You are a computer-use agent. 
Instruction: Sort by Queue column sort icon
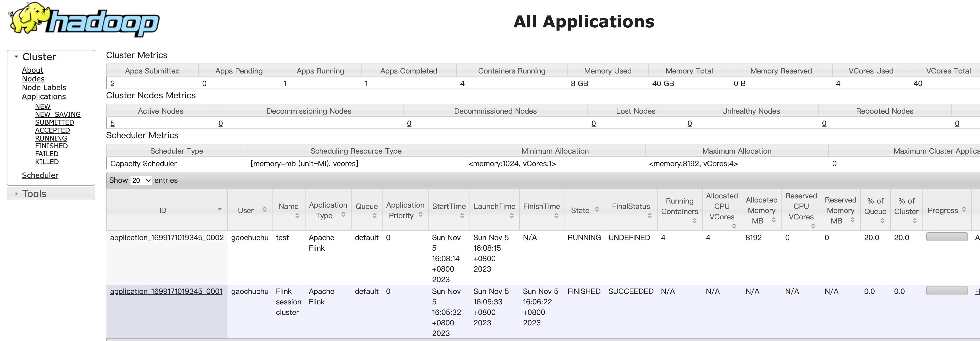pos(374,216)
